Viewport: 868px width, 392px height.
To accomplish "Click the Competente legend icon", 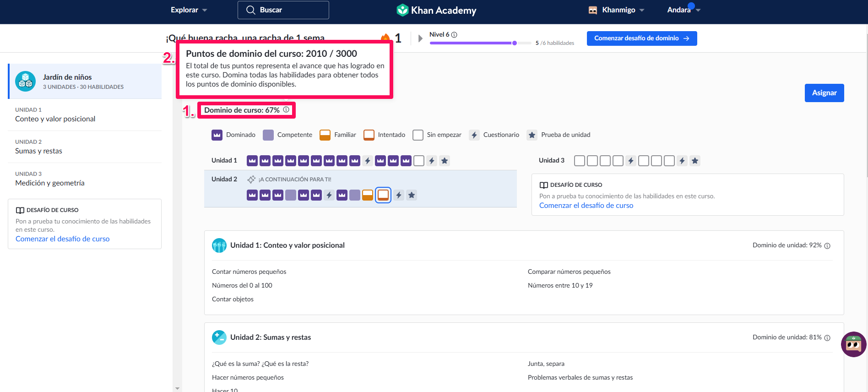I will pos(268,135).
